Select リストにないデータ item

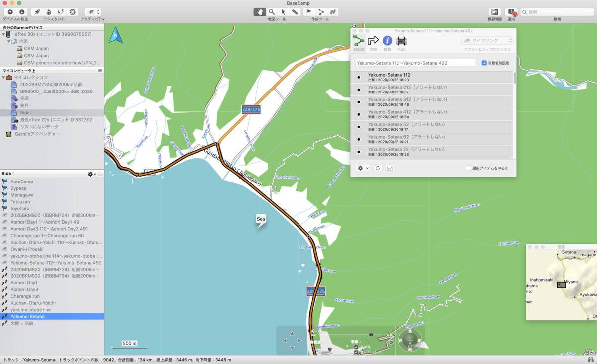coord(52,127)
